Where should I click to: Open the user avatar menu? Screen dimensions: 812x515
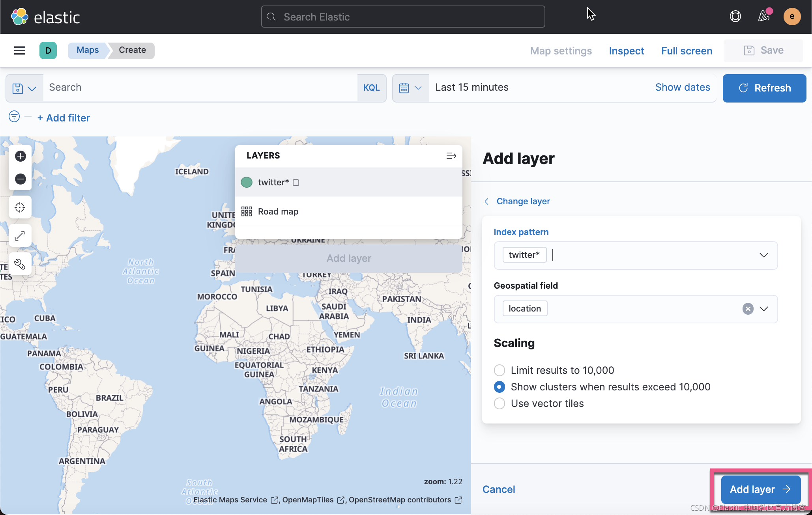tap(792, 17)
